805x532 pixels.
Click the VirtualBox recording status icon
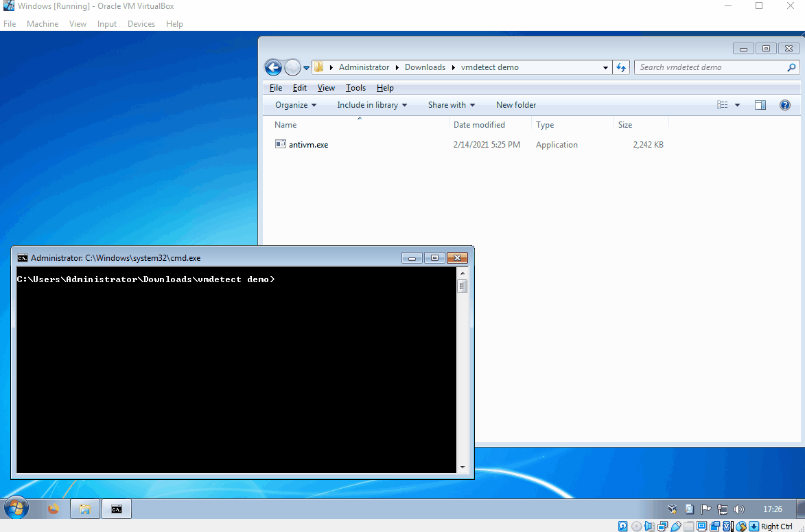pyautogui.click(x=714, y=526)
